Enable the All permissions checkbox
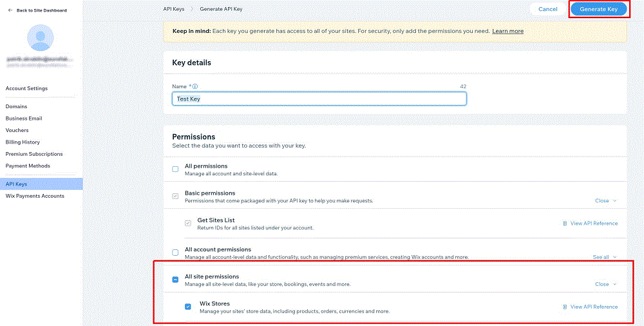This screenshot has height=326, width=644. click(x=175, y=169)
